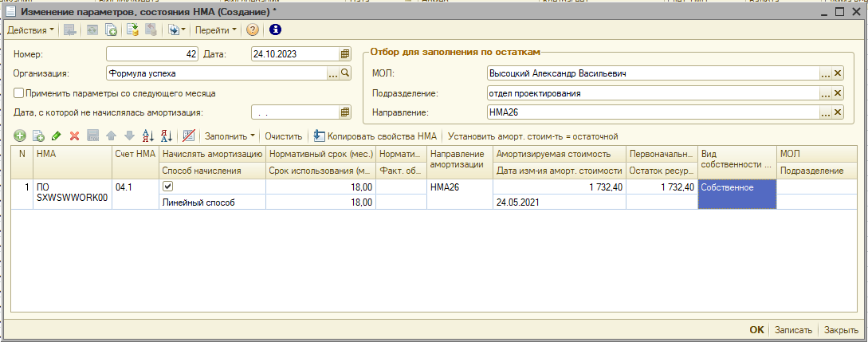Open calendar picker for Дата field
868x342 pixels.
tap(345, 54)
